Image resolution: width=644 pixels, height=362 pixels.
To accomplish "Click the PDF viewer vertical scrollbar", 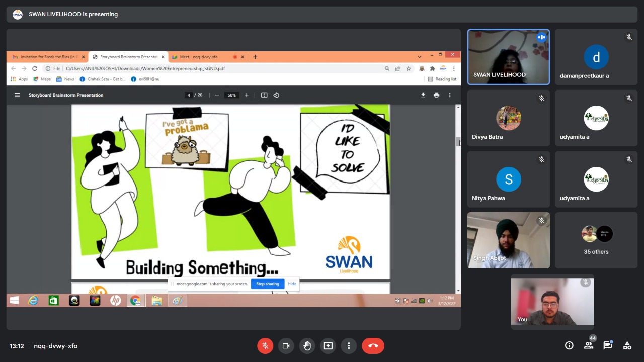I will pos(458,142).
